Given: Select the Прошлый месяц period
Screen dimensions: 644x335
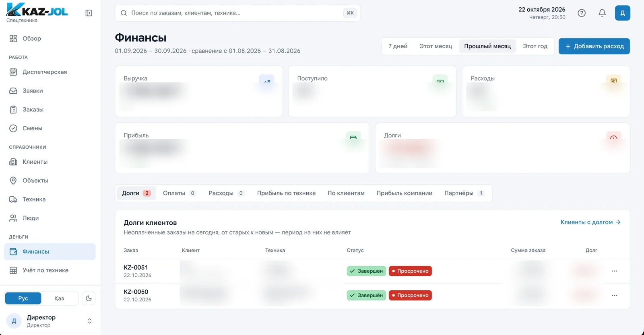Looking at the screenshot, I should (x=487, y=46).
